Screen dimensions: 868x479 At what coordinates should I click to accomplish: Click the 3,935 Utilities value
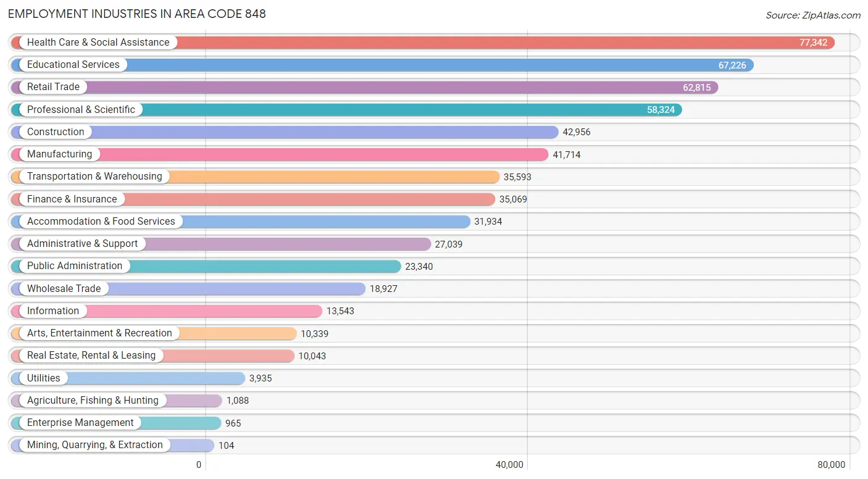(261, 378)
